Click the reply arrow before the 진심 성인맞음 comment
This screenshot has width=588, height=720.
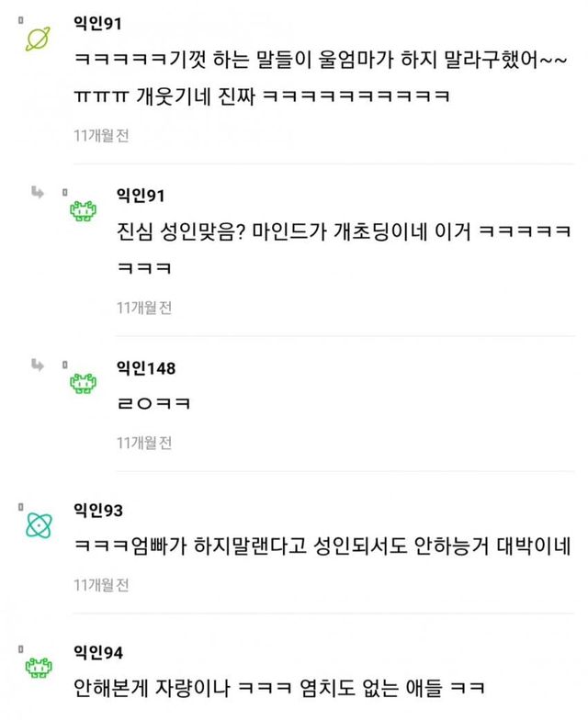coord(38,192)
